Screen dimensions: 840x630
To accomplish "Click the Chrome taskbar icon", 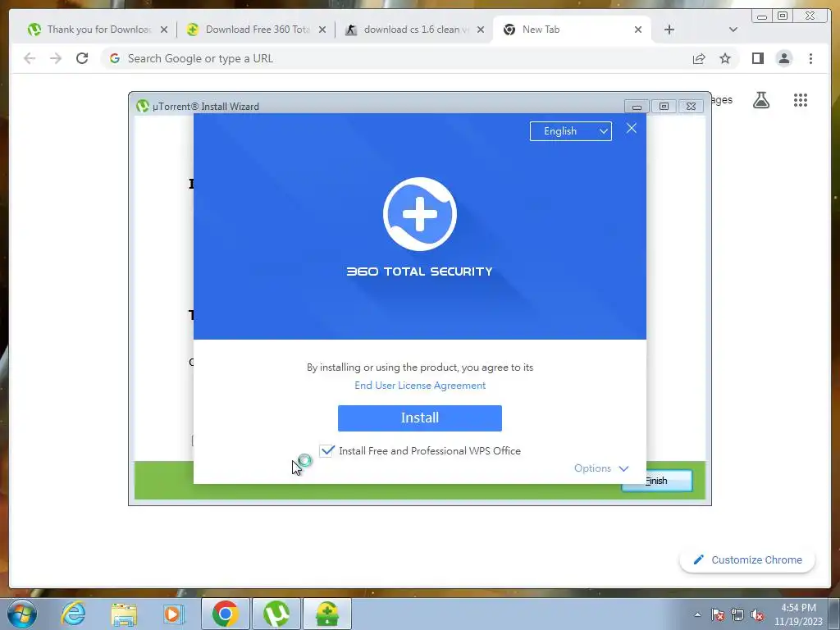I will tap(226, 614).
